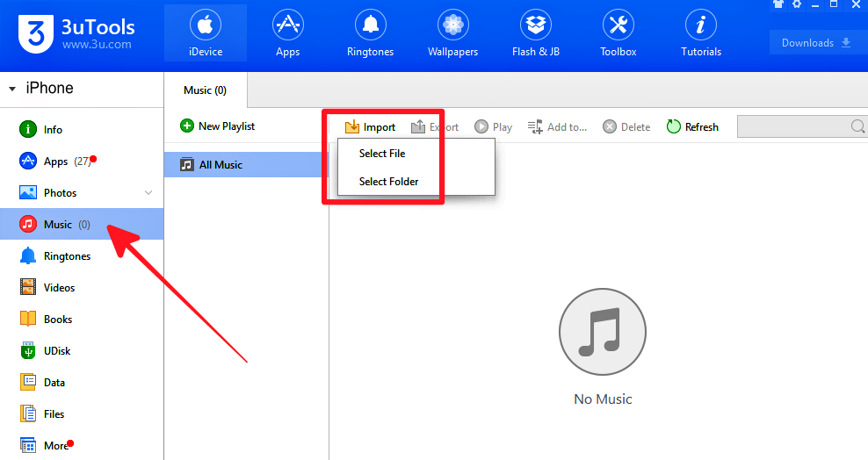The width and height of the screenshot is (868, 460).
Task: Select Files in the sidebar
Action: click(82, 413)
